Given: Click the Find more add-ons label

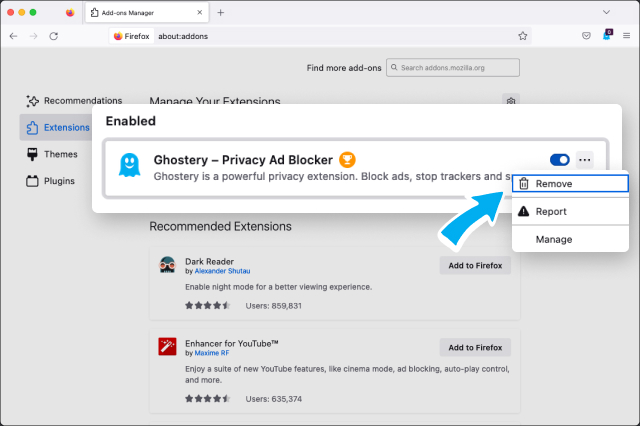Looking at the screenshot, I should pos(344,68).
